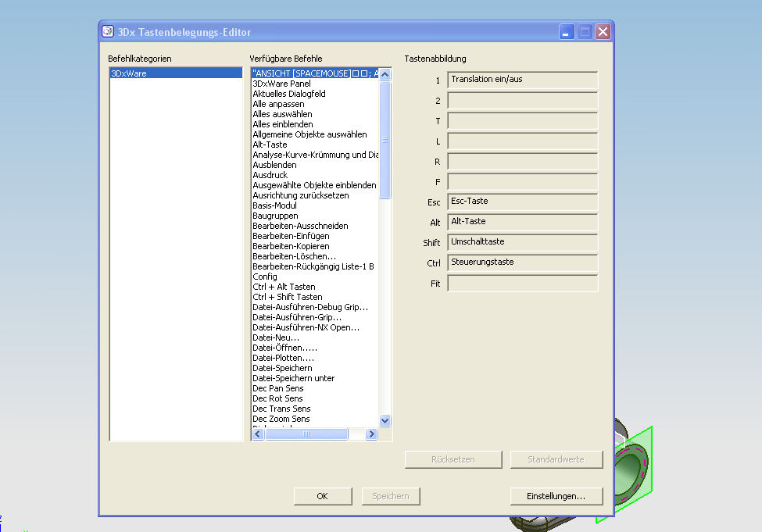The height and width of the screenshot is (532, 762).
Task: Select "Ctrl + Shift Tasten" command
Action: pos(314,298)
